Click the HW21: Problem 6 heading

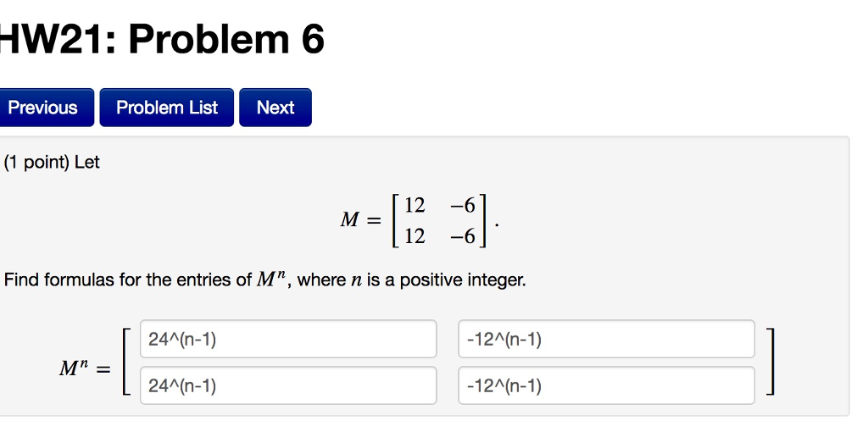point(160,40)
